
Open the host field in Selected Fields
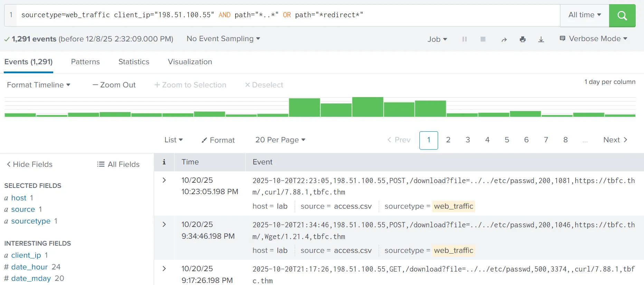click(x=19, y=198)
